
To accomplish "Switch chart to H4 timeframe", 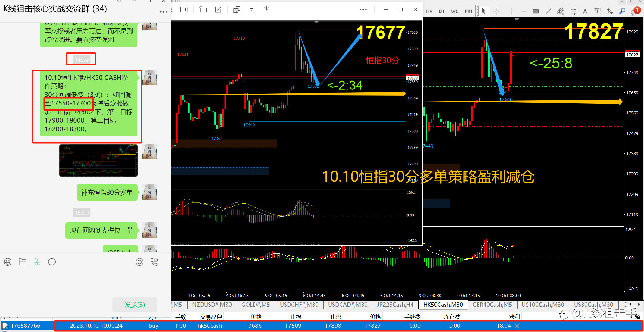I will pos(429,11).
